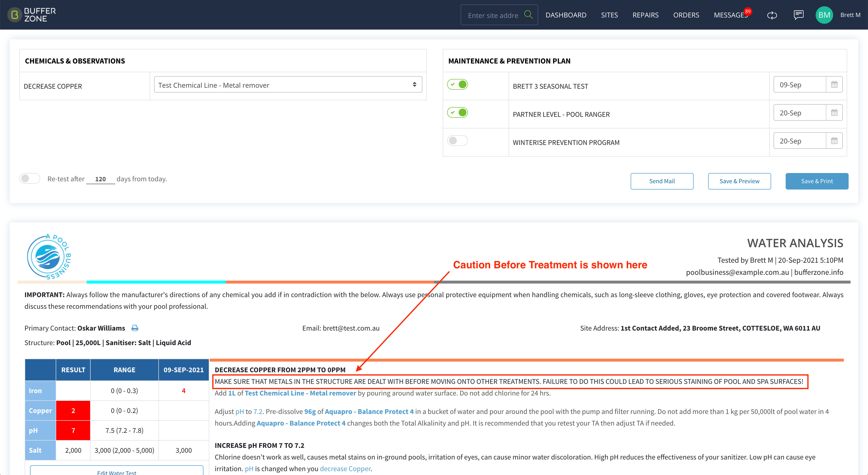Open calendar for Winterise Prevention Program date
868x475 pixels.
[x=834, y=141]
